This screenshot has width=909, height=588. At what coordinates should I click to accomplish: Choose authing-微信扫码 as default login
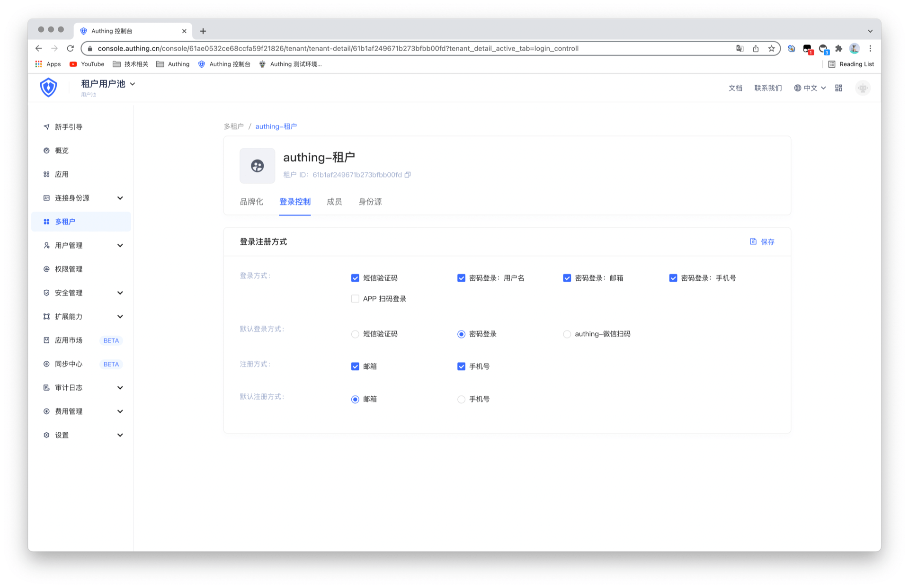tap(567, 334)
